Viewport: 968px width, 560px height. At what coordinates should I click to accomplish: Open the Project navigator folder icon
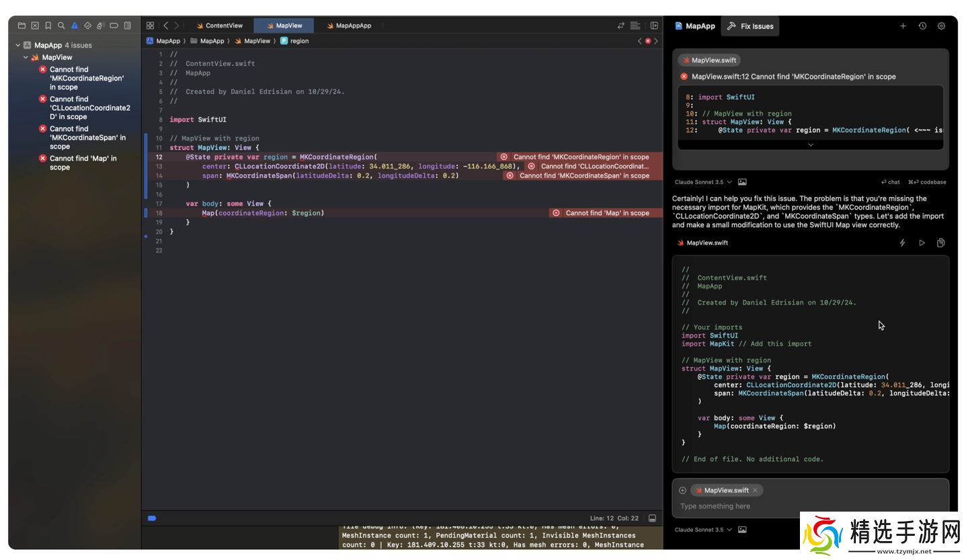(22, 26)
